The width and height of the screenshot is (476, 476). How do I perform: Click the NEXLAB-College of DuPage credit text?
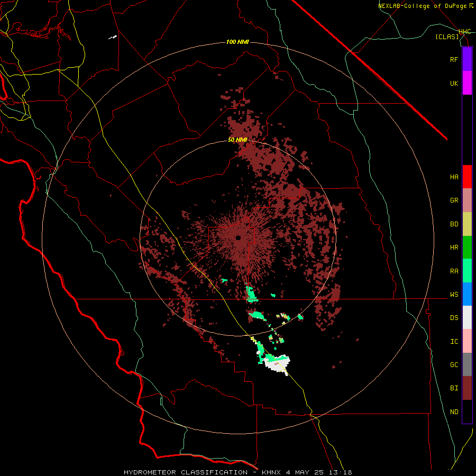coord(422,6)
